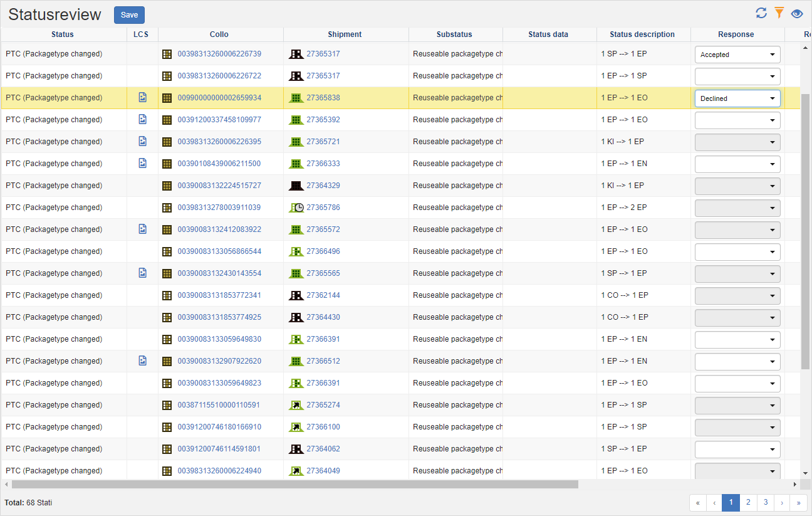Sort by Status description column header
Screen dimensions: 812x516
[642, 34]
